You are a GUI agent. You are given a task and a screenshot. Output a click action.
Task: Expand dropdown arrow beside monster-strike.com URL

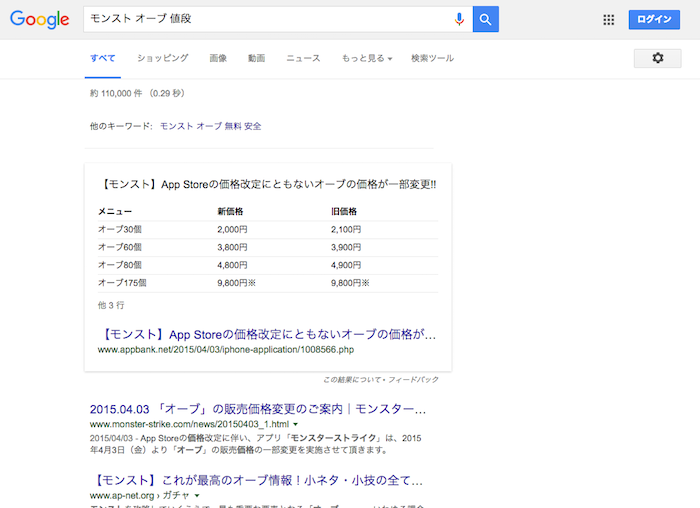click(296, 425)
